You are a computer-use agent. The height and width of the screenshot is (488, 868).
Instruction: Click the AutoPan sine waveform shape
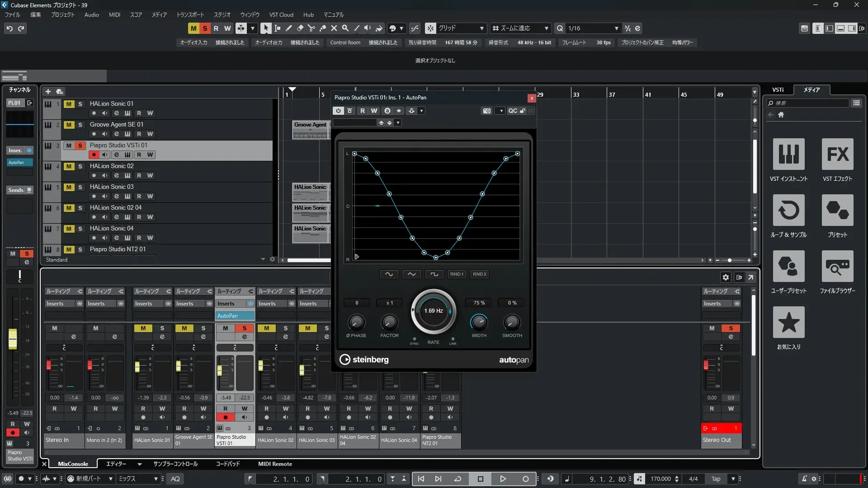point(389,274)
